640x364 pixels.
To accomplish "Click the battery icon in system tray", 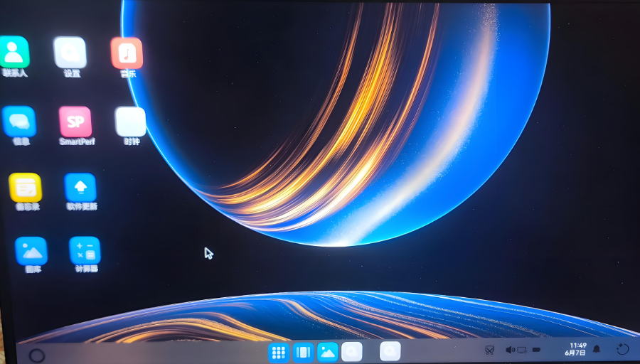I will [536, 350].
